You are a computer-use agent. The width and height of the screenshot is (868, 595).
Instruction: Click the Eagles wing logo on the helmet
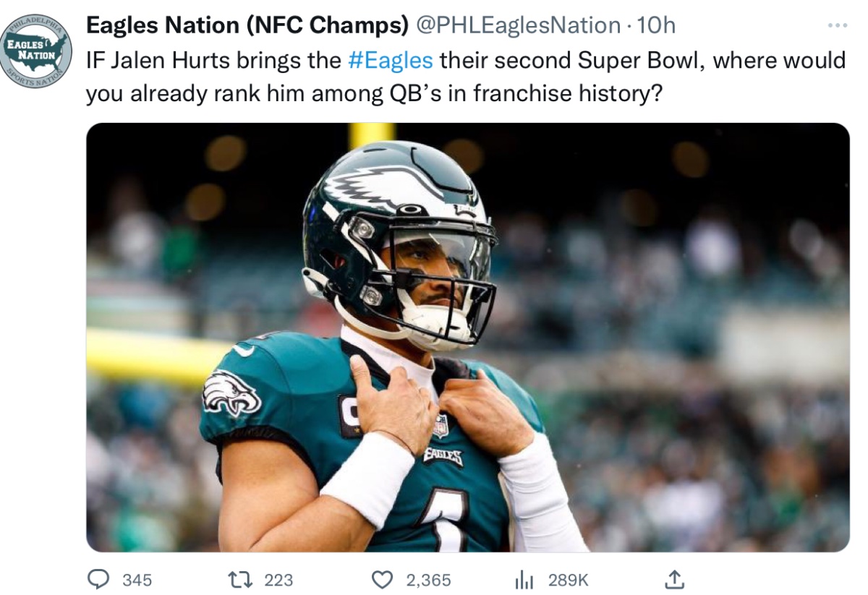[383, 184]
